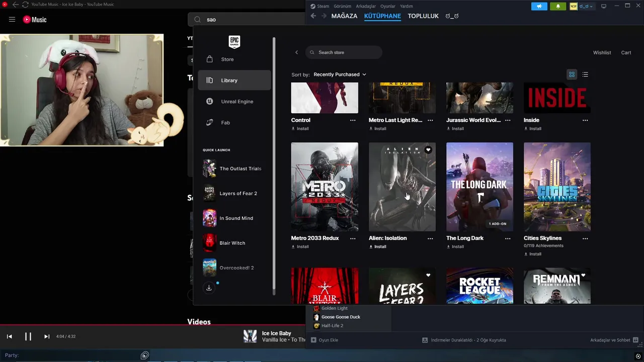Switch Epic library to grid view

tap(572, 74)
